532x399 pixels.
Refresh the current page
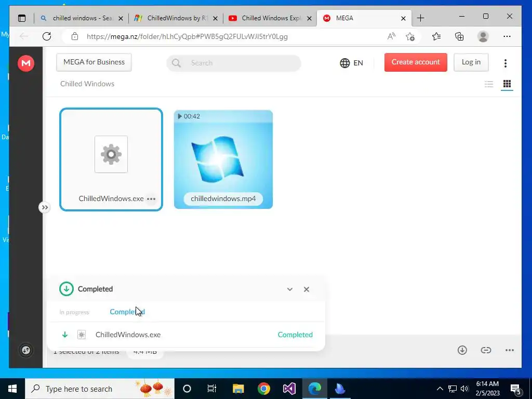(47, 36)
